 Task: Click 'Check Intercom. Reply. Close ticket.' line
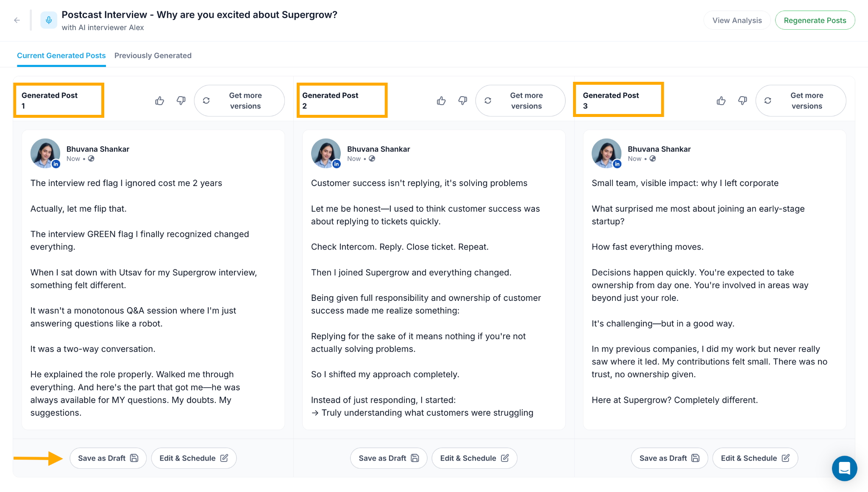click(x=400, y=247)
